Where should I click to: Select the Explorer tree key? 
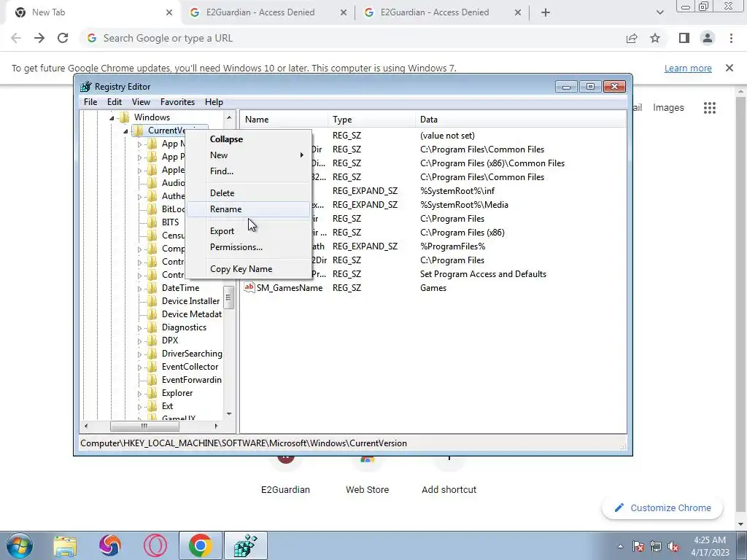tap(177, 393)
